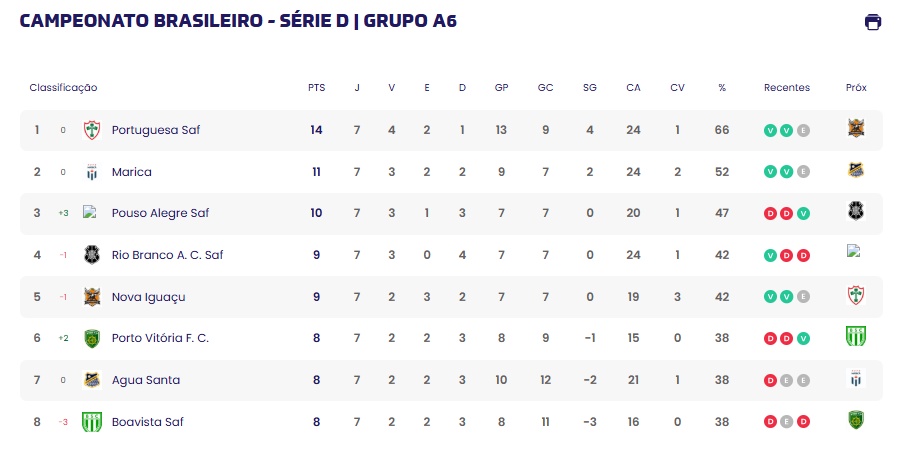The height and width of the screenshot is (449, 898).
Task: Sort by SG goal difference header
Action: [x=589, y=88]
